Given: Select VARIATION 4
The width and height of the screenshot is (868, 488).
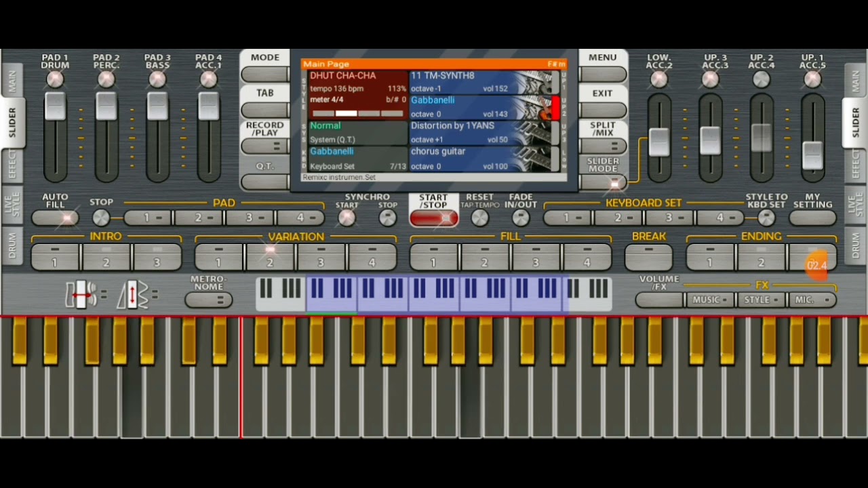Looking at the screenshot, I should click(x=372, y=258).
